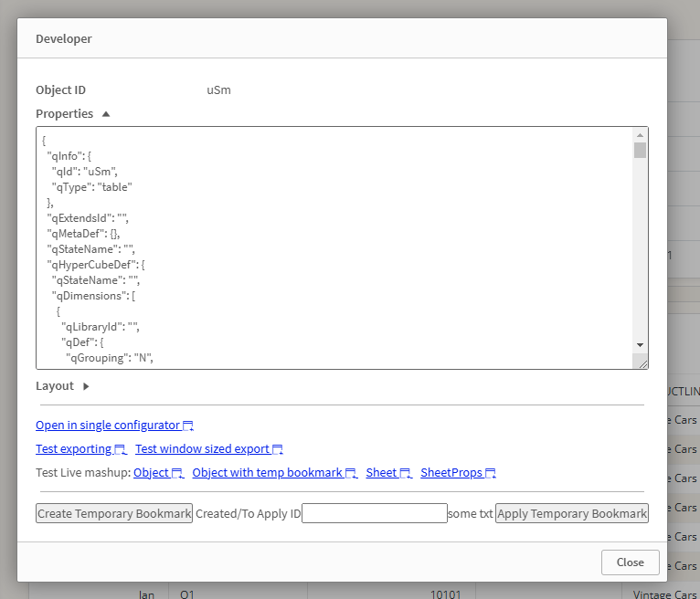The width and height of the screenshot is (700, 599).
Task: Click the "qGrouping": "N" line
Action: [x=110, y=358]
